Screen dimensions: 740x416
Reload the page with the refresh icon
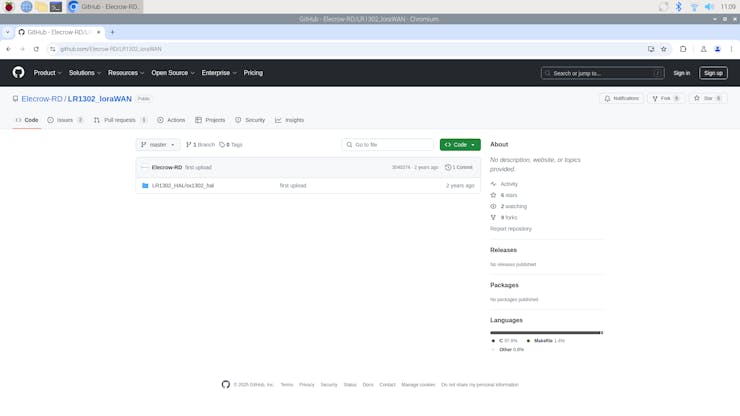pos(36,49)
